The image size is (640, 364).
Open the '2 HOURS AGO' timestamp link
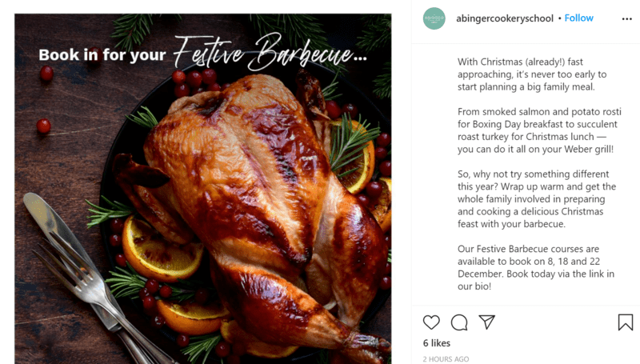tap(446, 359)
